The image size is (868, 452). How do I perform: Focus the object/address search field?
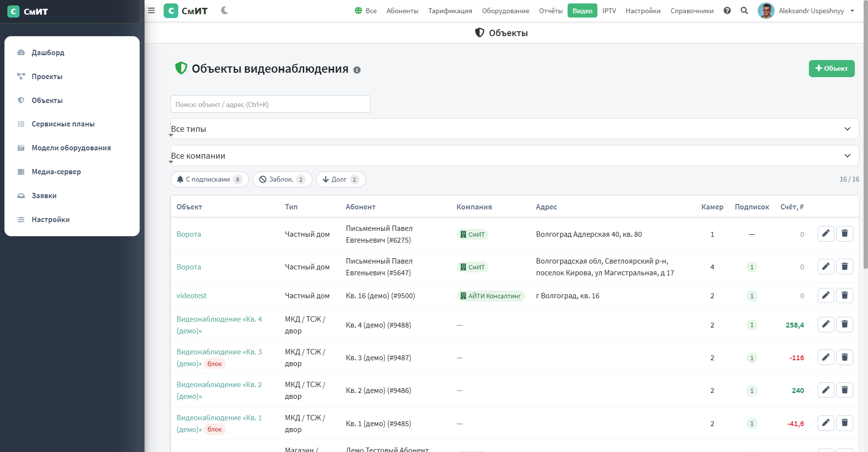pyautogui.click(x=270, y=104)
